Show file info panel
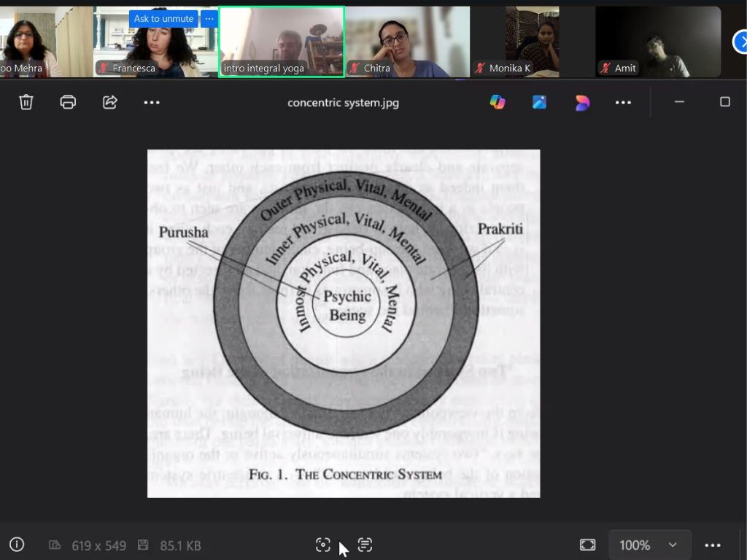 click(17, 545)
